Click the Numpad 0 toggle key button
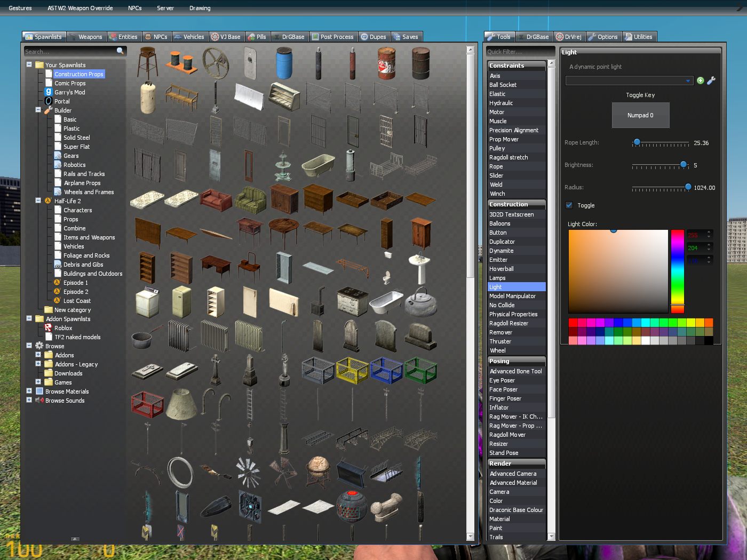The width and height of the screenshot is (747, 560). click(640, 115)
